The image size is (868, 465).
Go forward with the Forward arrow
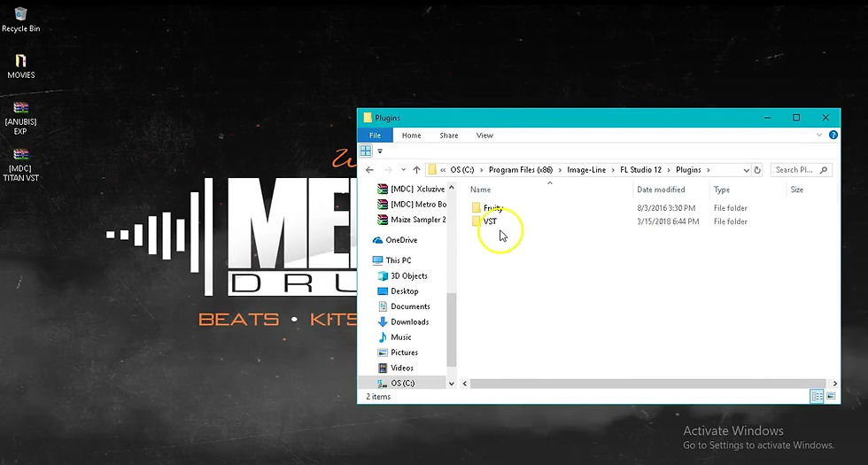pos(388,170)
